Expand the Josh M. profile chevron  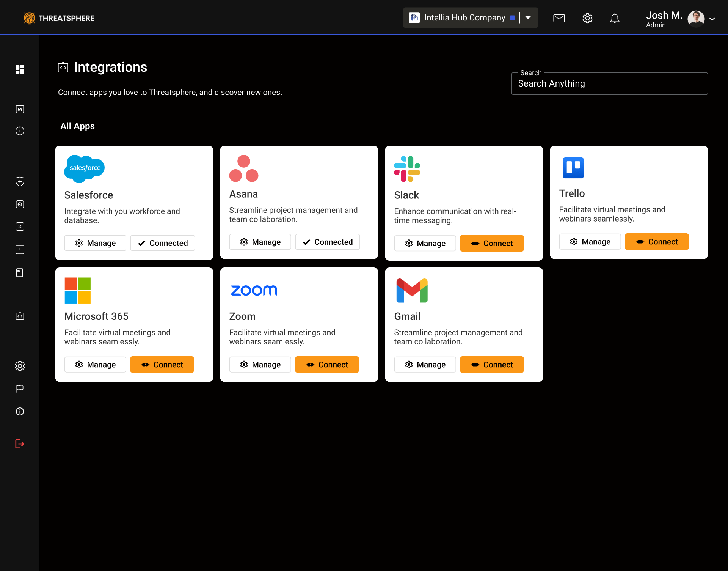pyautogui.click(x=712, y=19)
